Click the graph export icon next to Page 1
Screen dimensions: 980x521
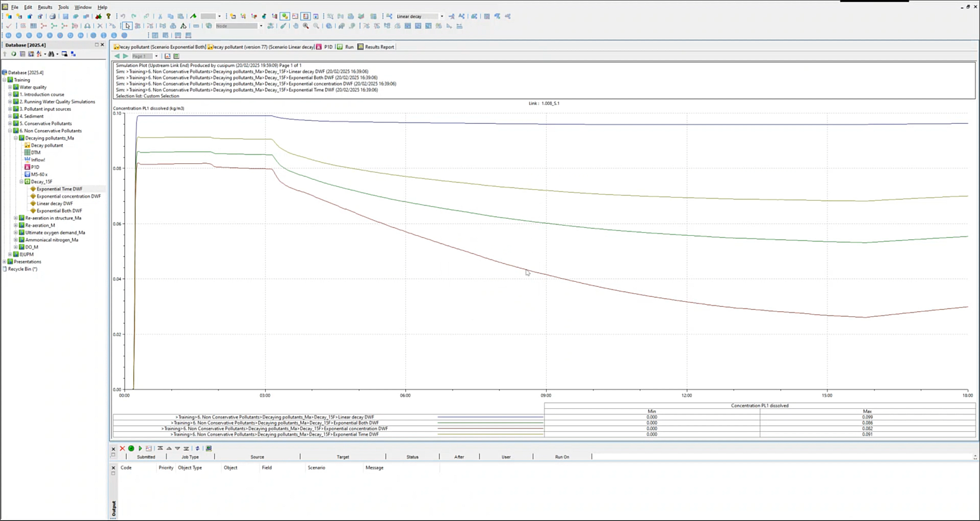click(167, 56)
